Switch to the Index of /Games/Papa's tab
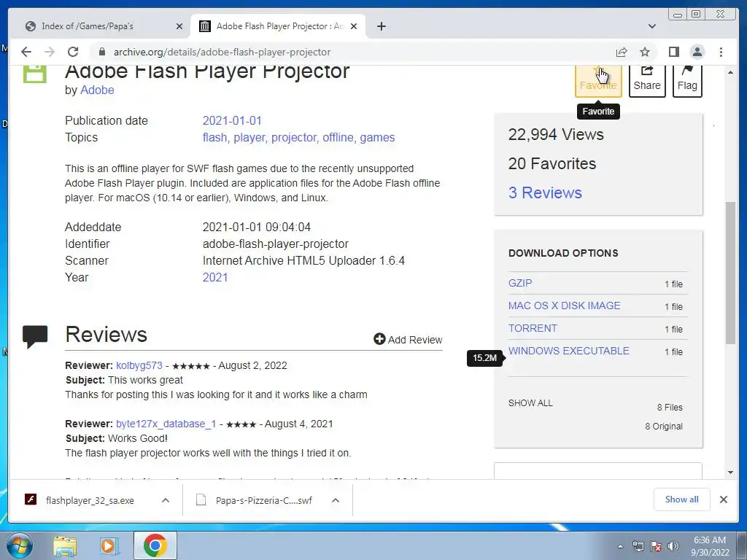747x560 pixels. point(101,26)
